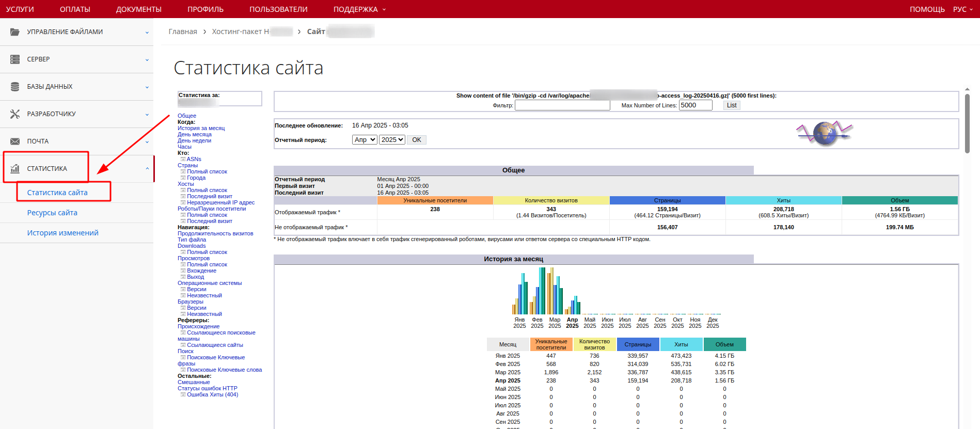The image size is (980, 429).
Task: Click the icon before Выход
Action: [183, 277]
